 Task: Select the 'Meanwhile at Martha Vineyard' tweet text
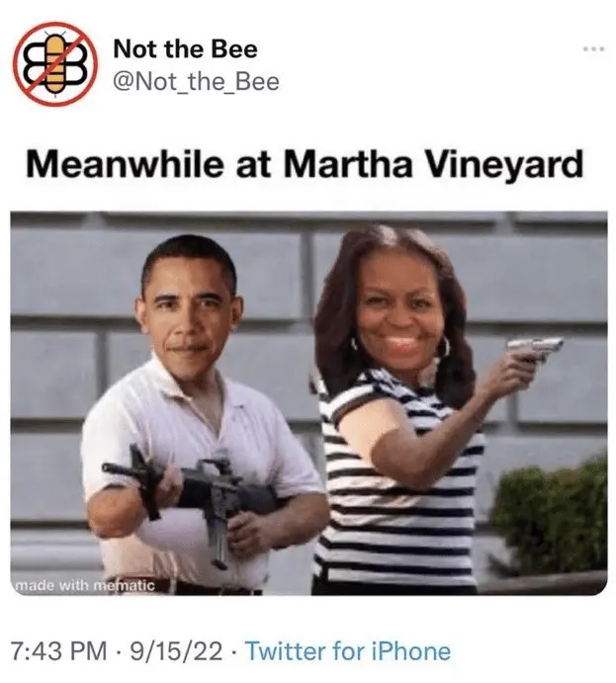point(305,164)
